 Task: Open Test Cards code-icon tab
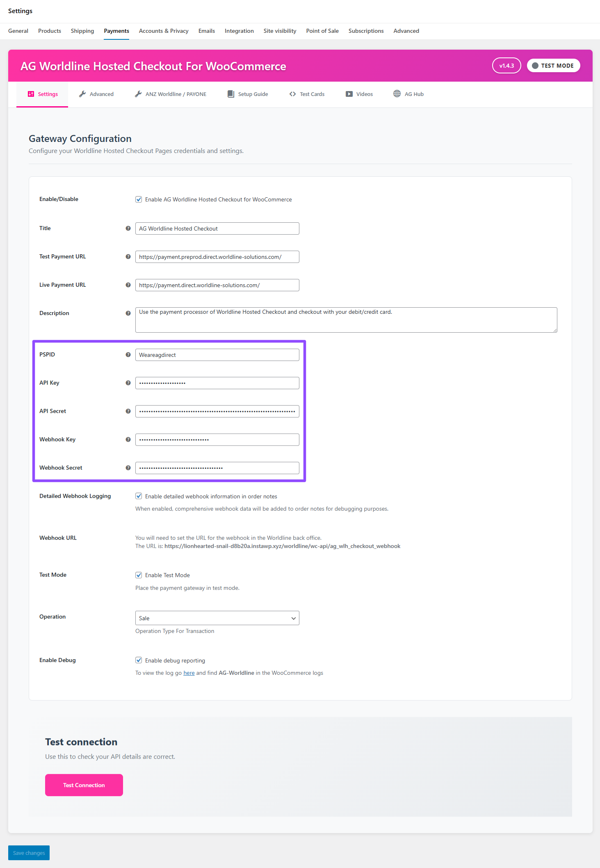(307, 94)
